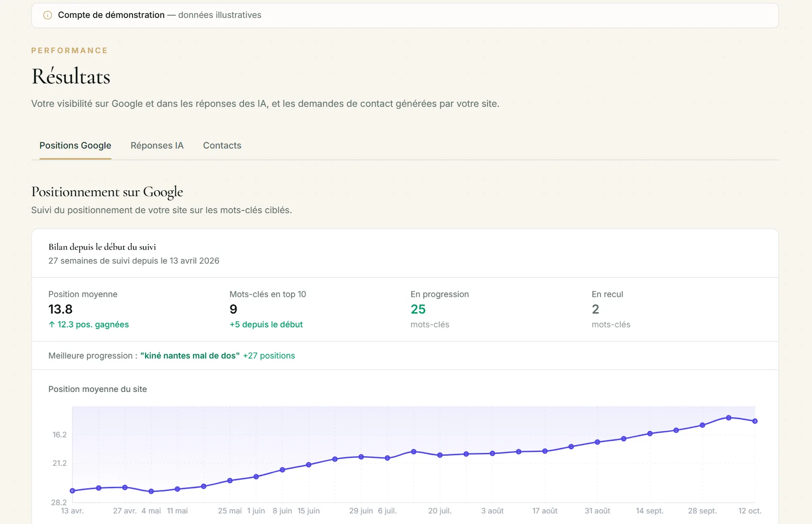Image resolution: width=812 pixels, height=524 pixels.
Task: Click the "14 sept." axis label
Action: click(x=650, y=511)
